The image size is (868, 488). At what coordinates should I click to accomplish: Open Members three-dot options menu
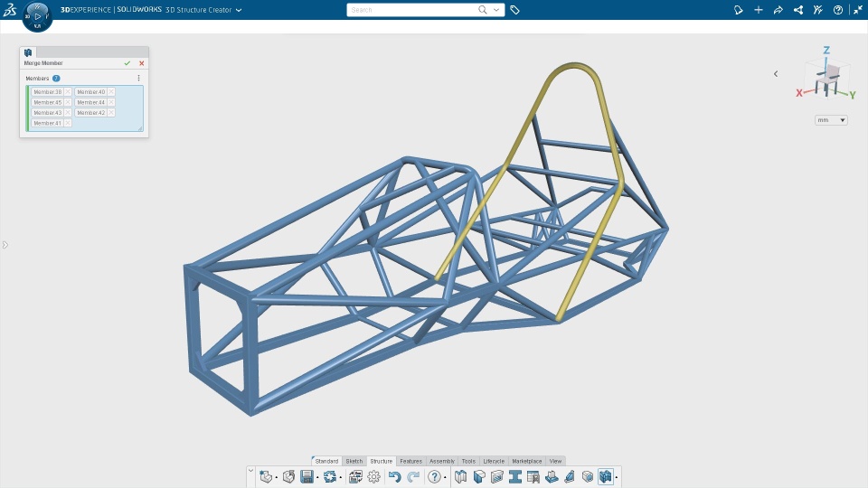point(138,78)
